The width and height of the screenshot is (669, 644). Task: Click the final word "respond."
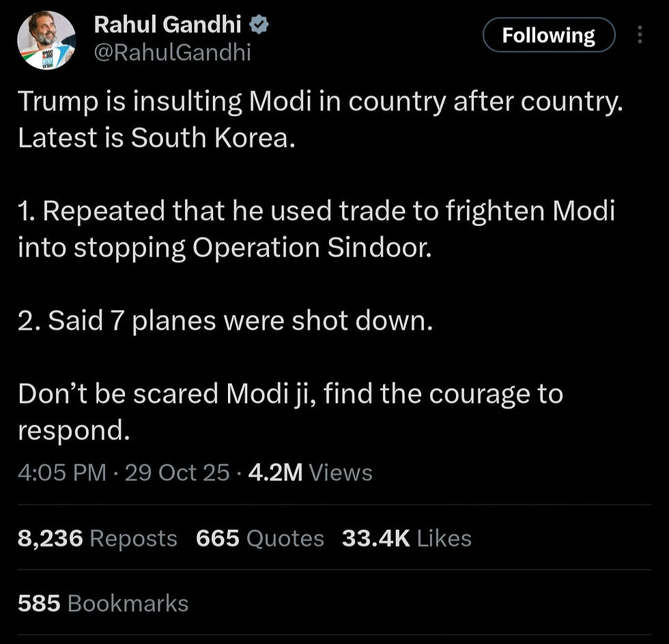point(74,430)
